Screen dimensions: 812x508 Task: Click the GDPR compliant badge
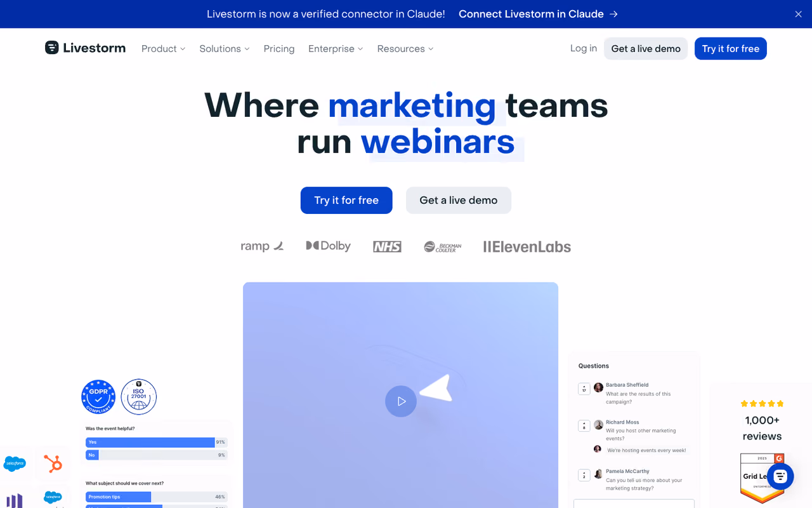(x=98, y=397)
